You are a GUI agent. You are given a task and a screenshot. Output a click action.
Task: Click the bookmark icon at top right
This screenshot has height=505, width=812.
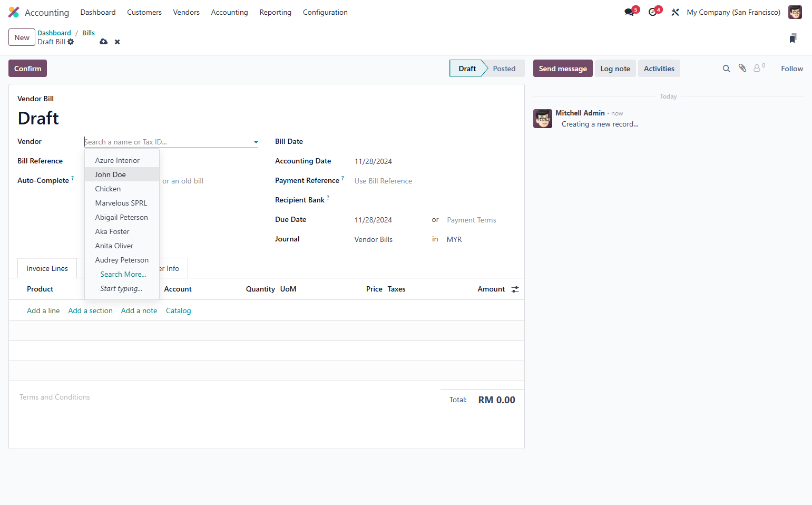pyautogui.click(x=793, y=38)
